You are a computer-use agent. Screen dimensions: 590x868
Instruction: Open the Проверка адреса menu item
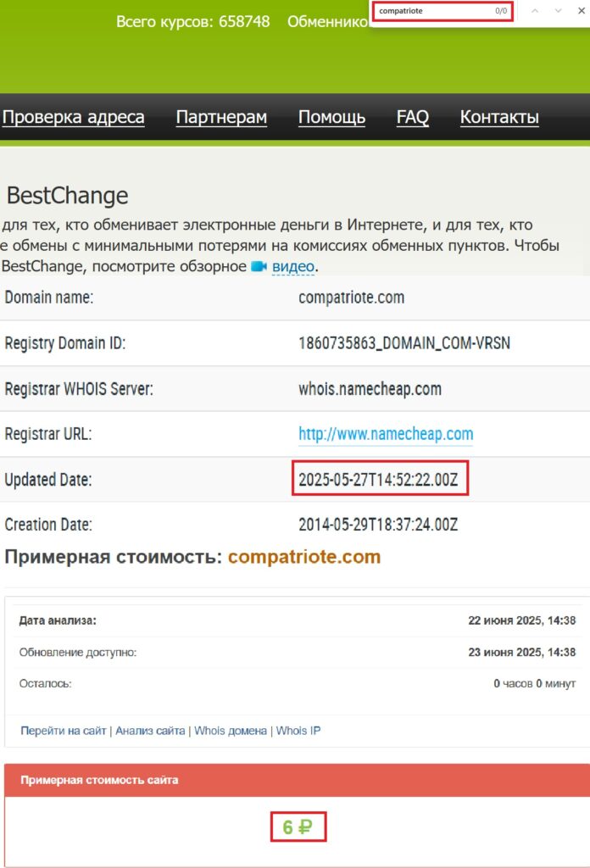[x=74, y=117]
